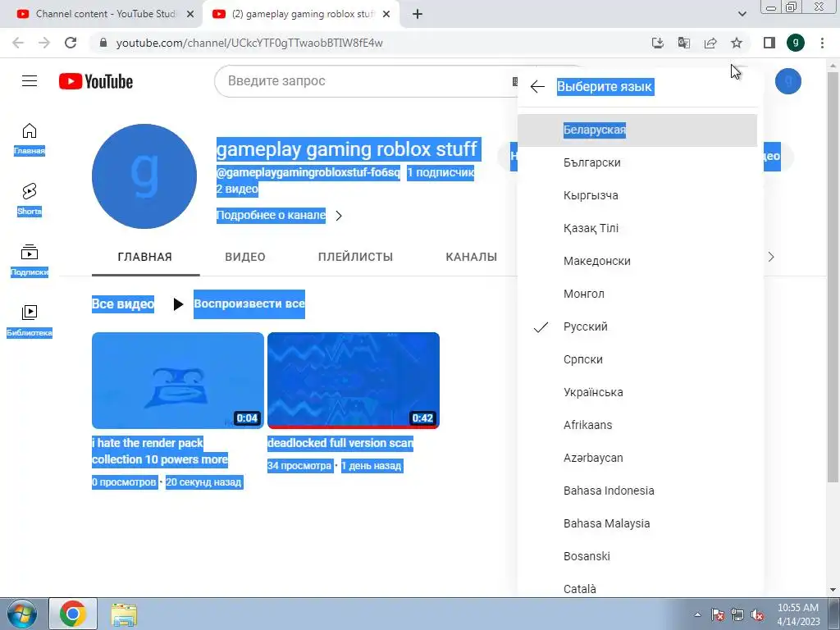Select Afrikaans language
The width and height of the screenshot is (840, 630).
click(637, 425)
